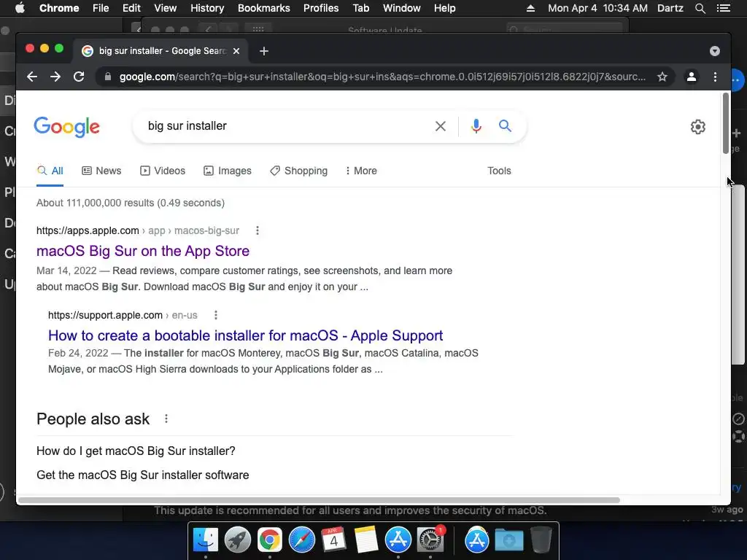Close the big sur installer tab
The width and height of the screenshot is (747, 560).
click(x=236, y=51)
